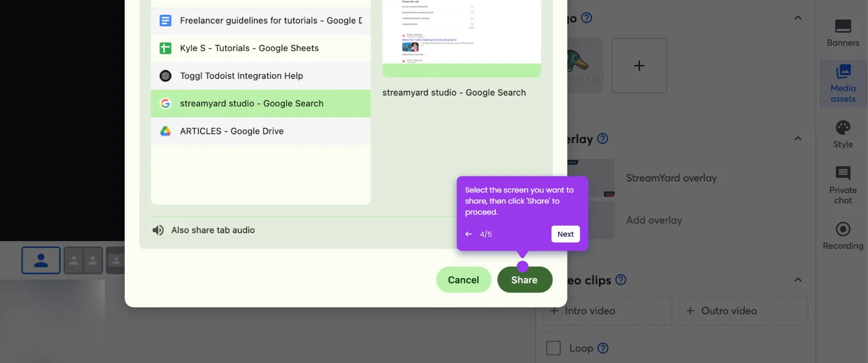Add an Outro video
Screen dimensions: 868x363
click(743, 311)
